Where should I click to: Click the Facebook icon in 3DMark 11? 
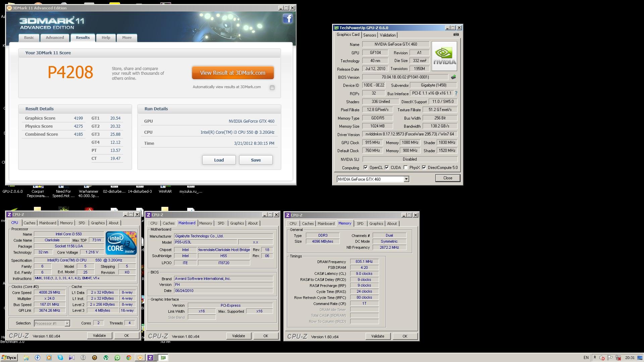288,18
